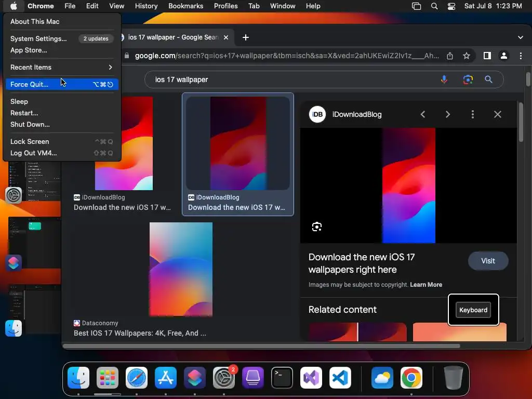Viewport: 532px width, 399px height.
Task: Open System Settings menu entry
Action: [x=62, y=38]
